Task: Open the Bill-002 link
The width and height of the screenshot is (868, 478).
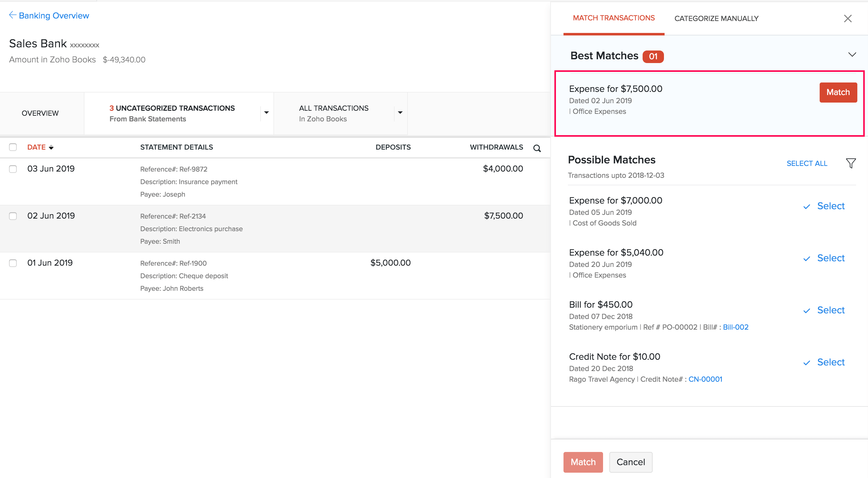Action: (x=736, y=327)
